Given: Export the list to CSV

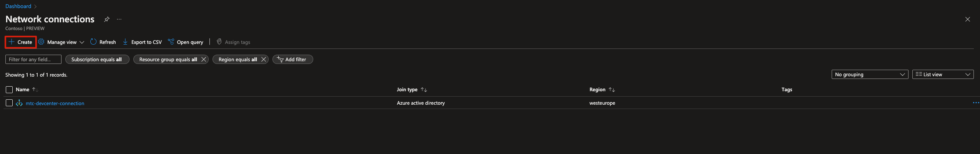Looking at the screenshot, I should pyautogui.click(x=142, y=42).
